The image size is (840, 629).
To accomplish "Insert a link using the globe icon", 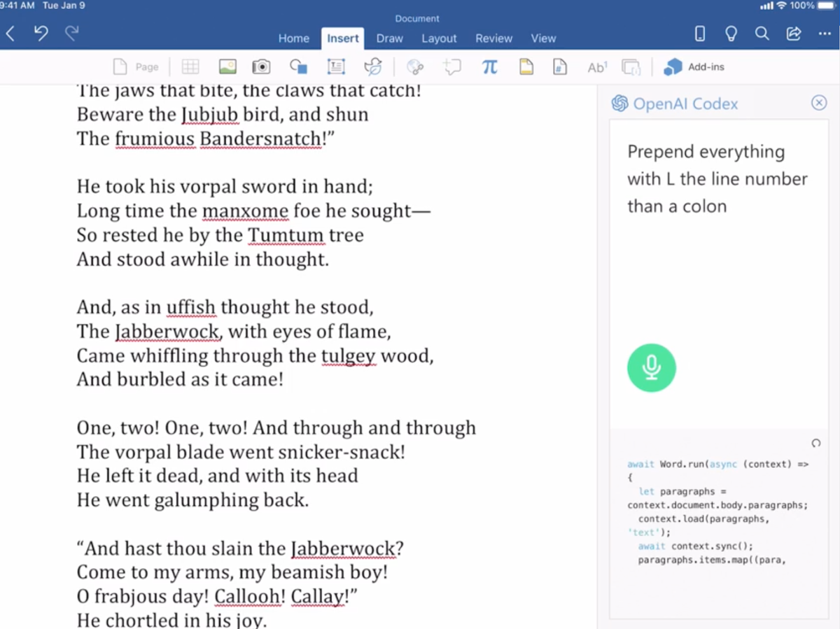I will point(415,67).
